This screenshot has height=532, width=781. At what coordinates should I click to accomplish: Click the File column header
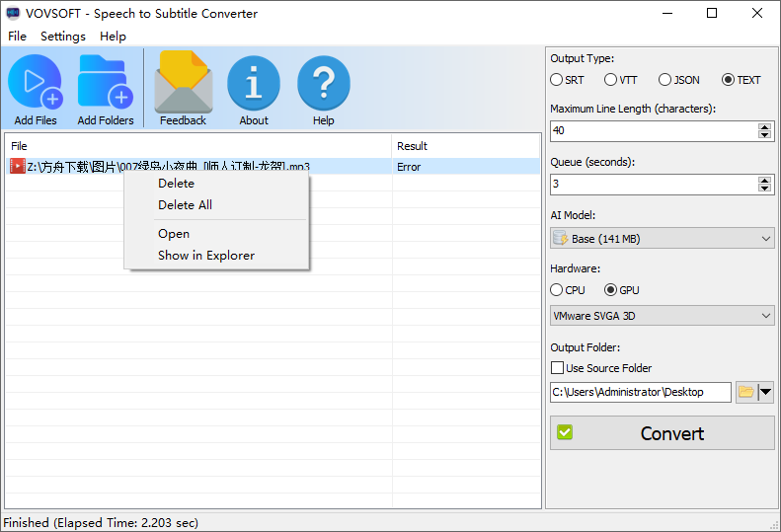tap(198, 146)
